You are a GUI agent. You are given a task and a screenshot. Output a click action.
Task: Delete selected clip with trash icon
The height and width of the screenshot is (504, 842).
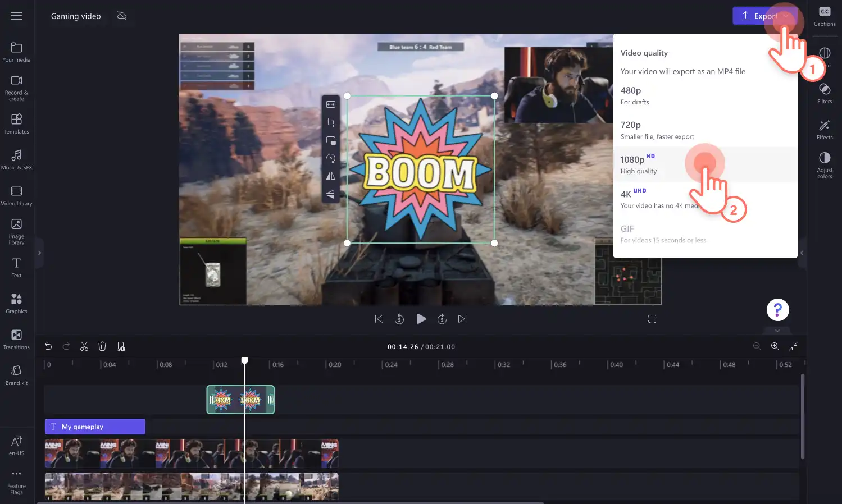pyautogui.click(x=102, y=347)
